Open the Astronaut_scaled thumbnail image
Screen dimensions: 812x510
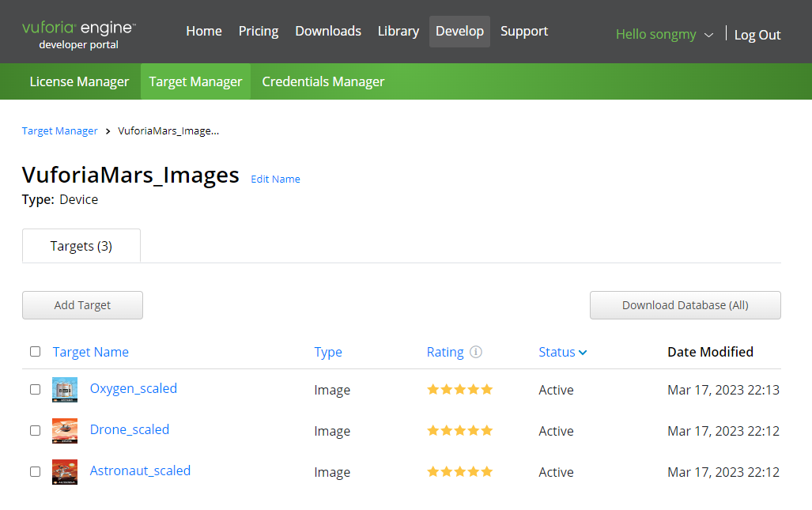pos(65,472)
